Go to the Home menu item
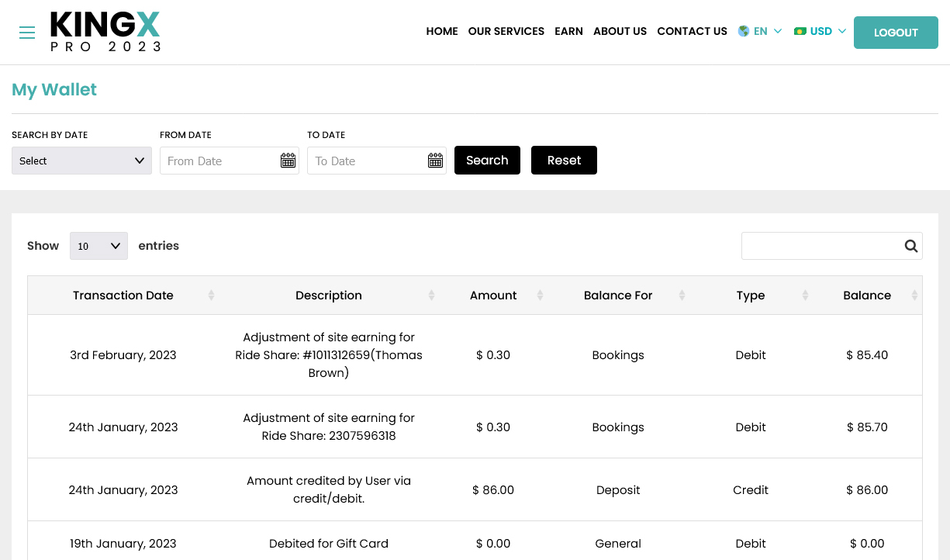Viewport: 950px width, 560px height. [x=442, y=31]
